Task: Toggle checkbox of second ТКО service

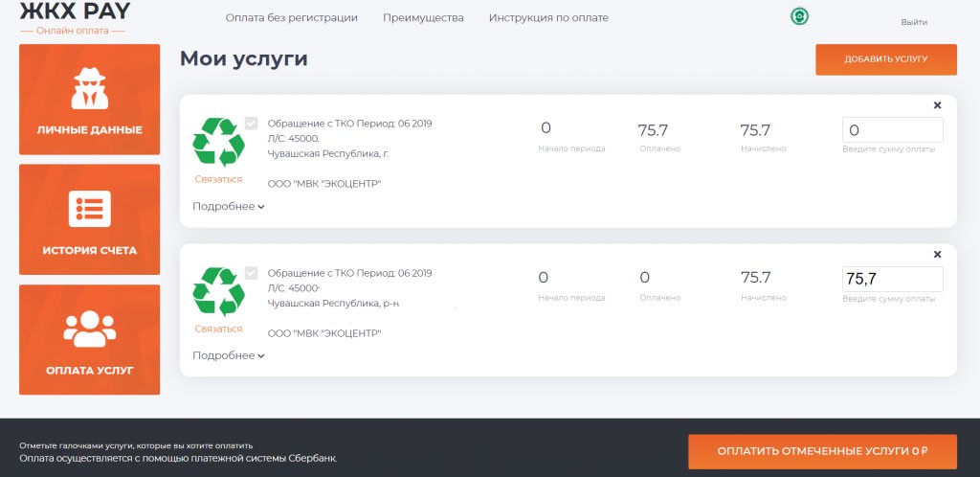Action: point(251,273)
